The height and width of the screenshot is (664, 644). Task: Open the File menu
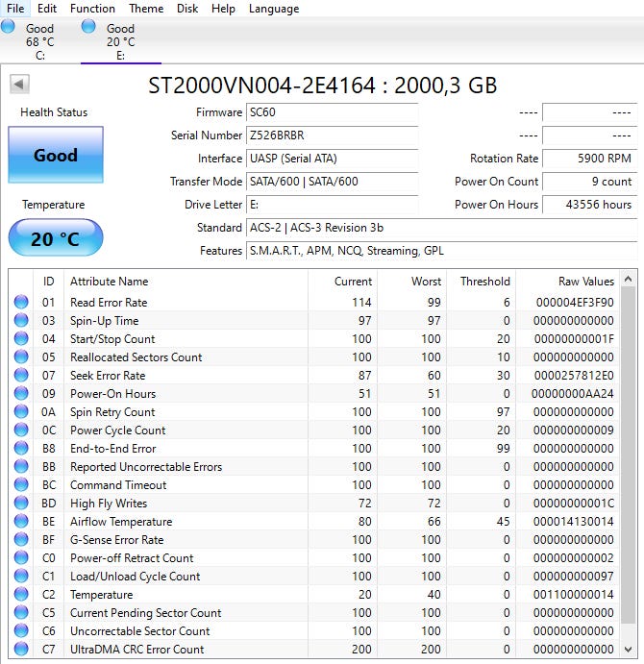[15, 9]
